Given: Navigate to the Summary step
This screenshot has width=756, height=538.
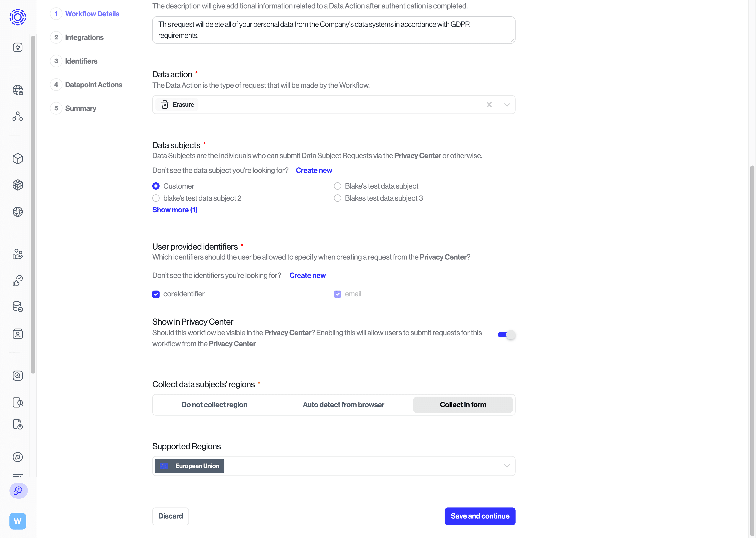Looking at the screenshot, I should pyautogui.click(x=80, y=108).
